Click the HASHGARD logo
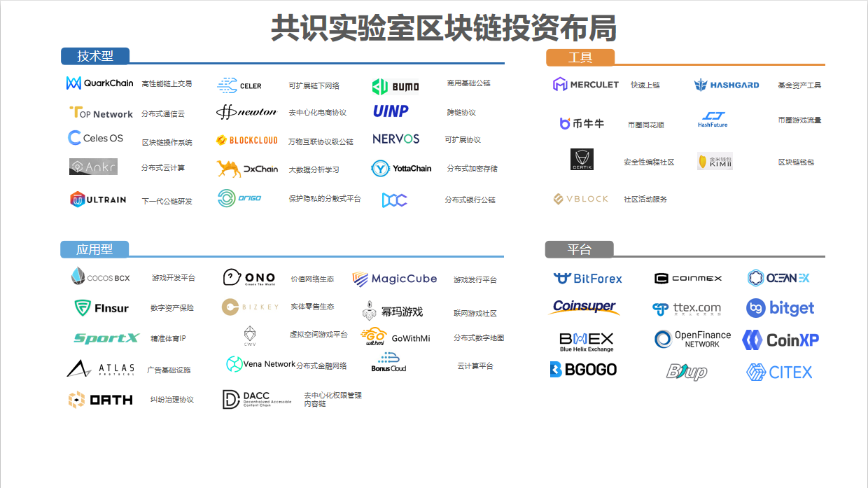The height and width of the screenshot is (488, 868). (727, 85)
